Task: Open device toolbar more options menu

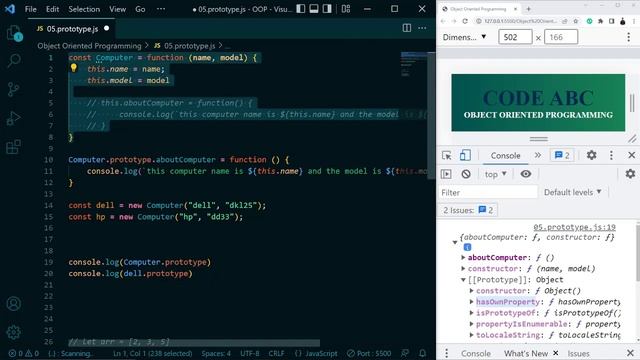Action: click(x=629, y=37)
